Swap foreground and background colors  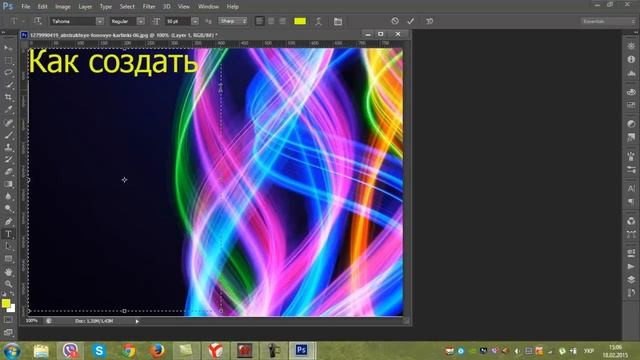coord(12,293)
